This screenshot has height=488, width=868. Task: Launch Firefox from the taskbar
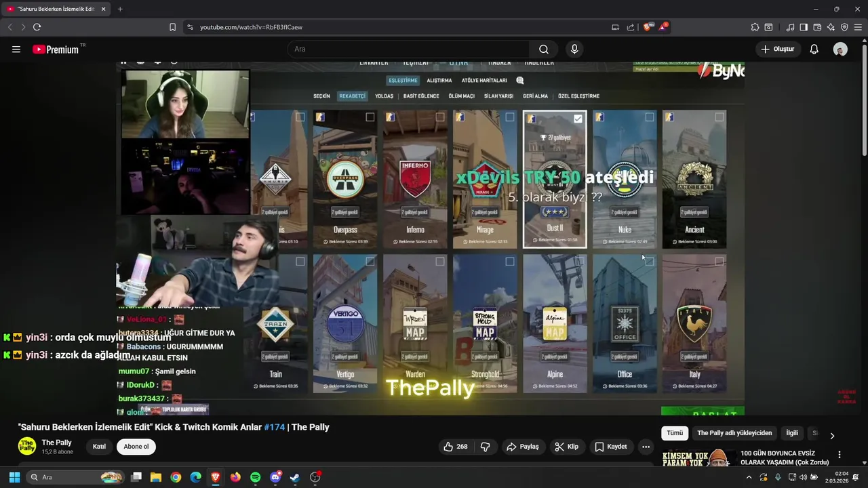[x=235, y=477]
